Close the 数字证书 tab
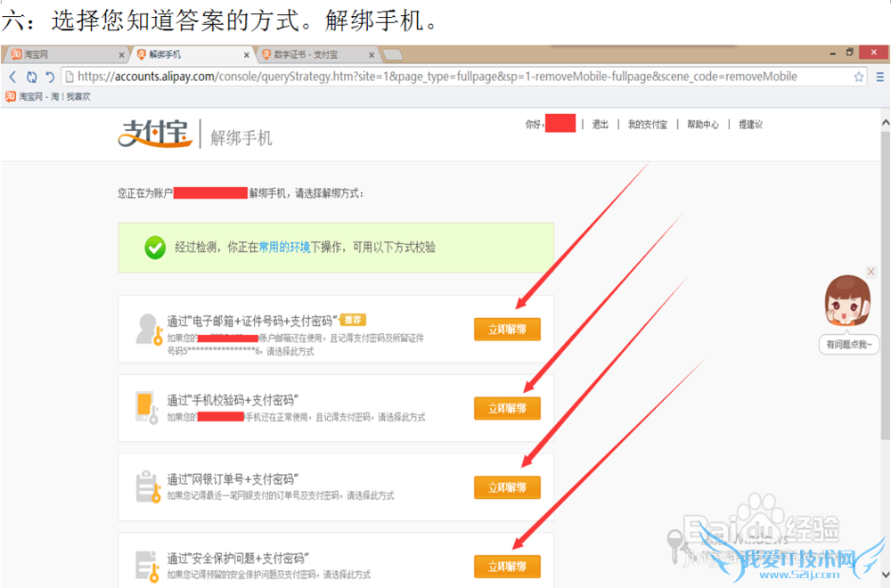The image size is (891, 588). [x=371, y=55]
